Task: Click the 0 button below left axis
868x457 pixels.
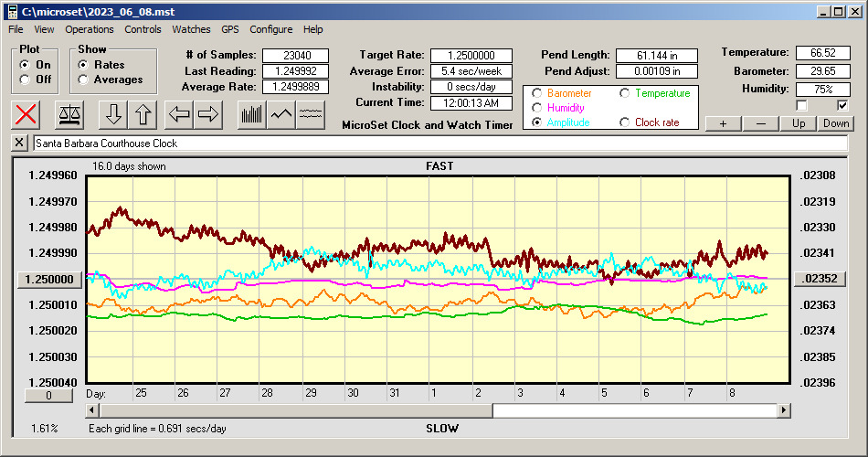Action: (48, 396)
